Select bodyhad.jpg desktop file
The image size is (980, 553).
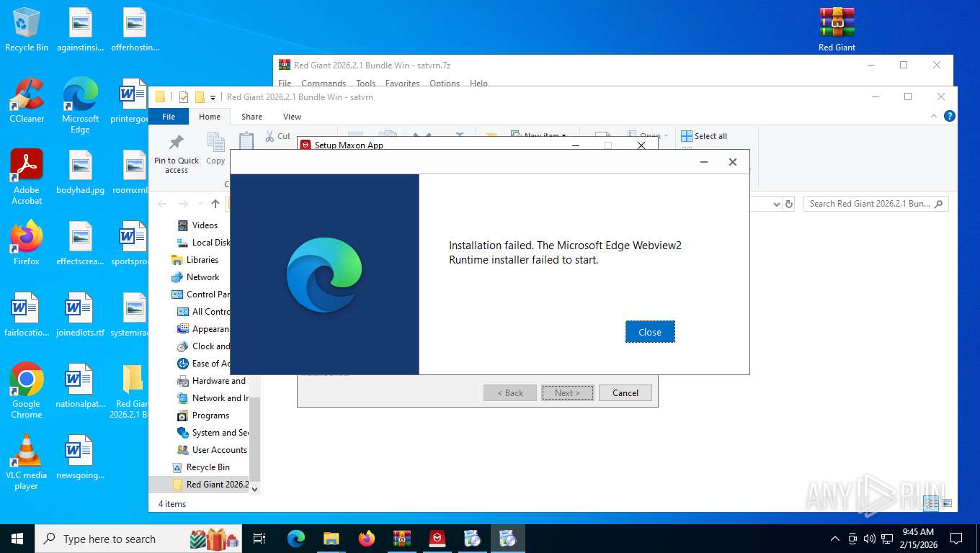point(80,171)
